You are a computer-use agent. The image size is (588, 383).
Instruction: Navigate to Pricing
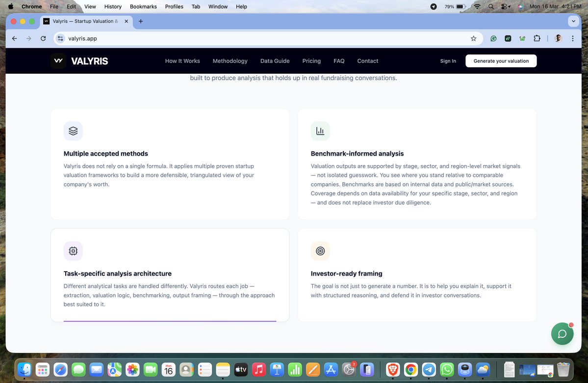[311, 61]
